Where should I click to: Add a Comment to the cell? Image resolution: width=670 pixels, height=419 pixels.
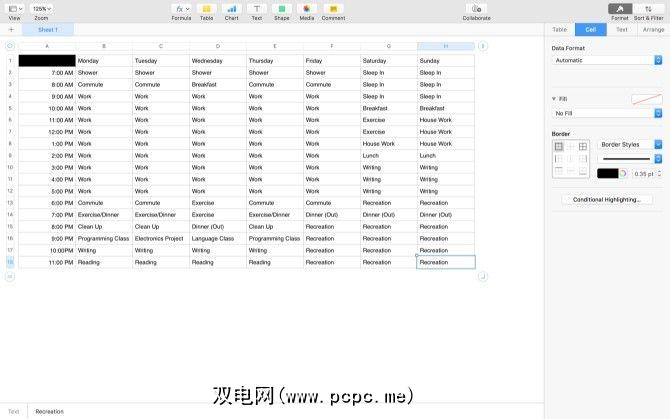tap(333, 9)
